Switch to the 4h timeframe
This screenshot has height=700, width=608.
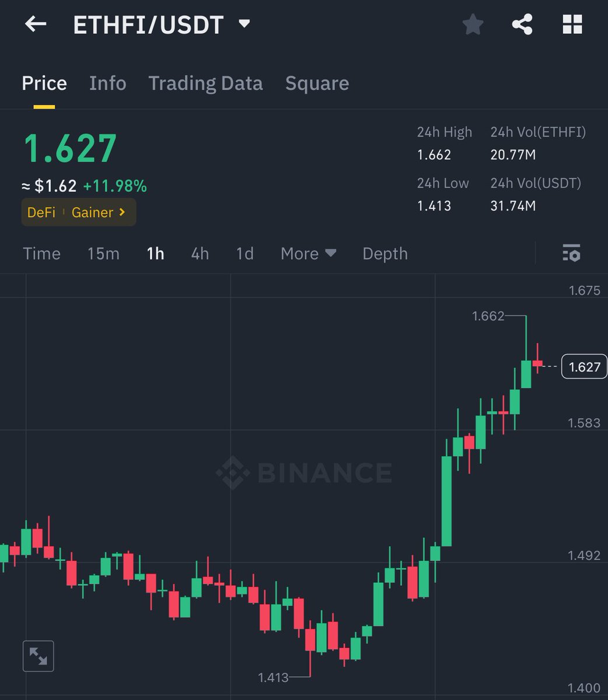[x=199, y=253]
